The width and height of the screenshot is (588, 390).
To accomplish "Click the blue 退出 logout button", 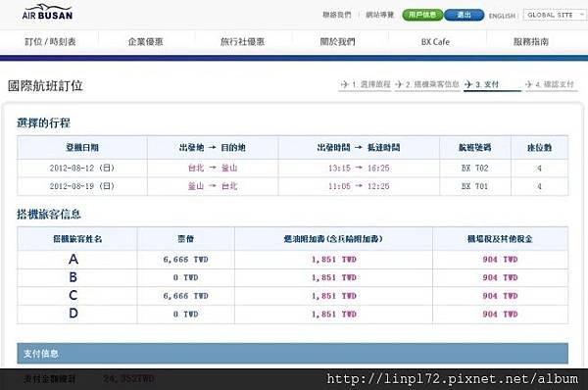I will click(464, 15).
